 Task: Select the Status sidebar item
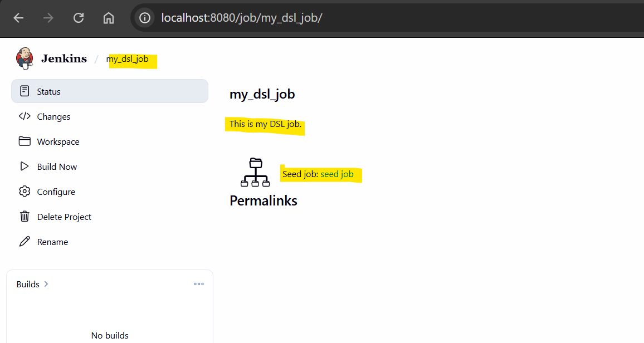[x=110, y=91]
